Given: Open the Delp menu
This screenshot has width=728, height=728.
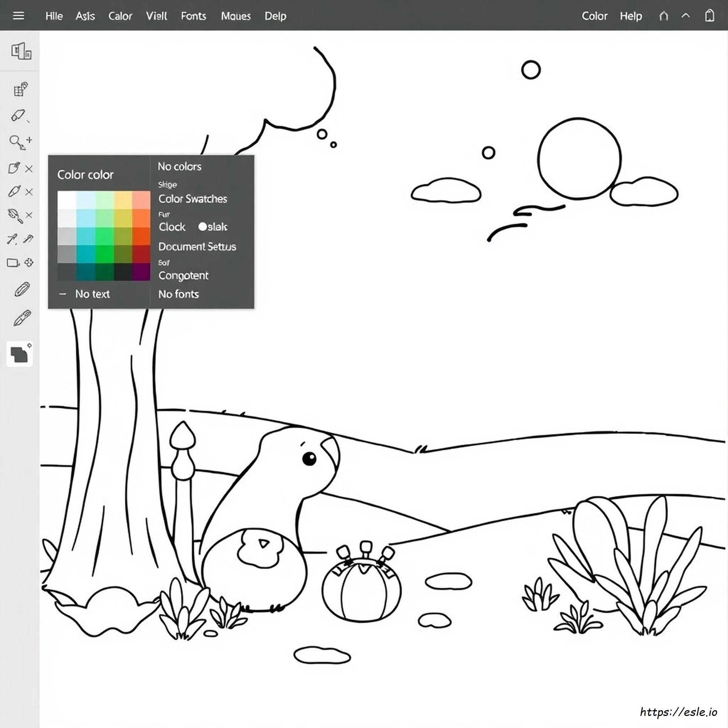Looking at the screenshot, I should [x=275, y=16].
